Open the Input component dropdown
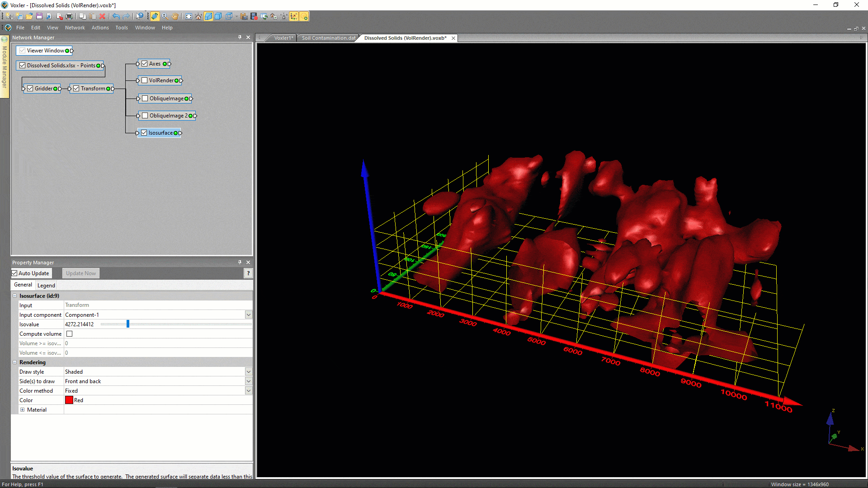Screen dimensions: 868x488 point(248,314)
